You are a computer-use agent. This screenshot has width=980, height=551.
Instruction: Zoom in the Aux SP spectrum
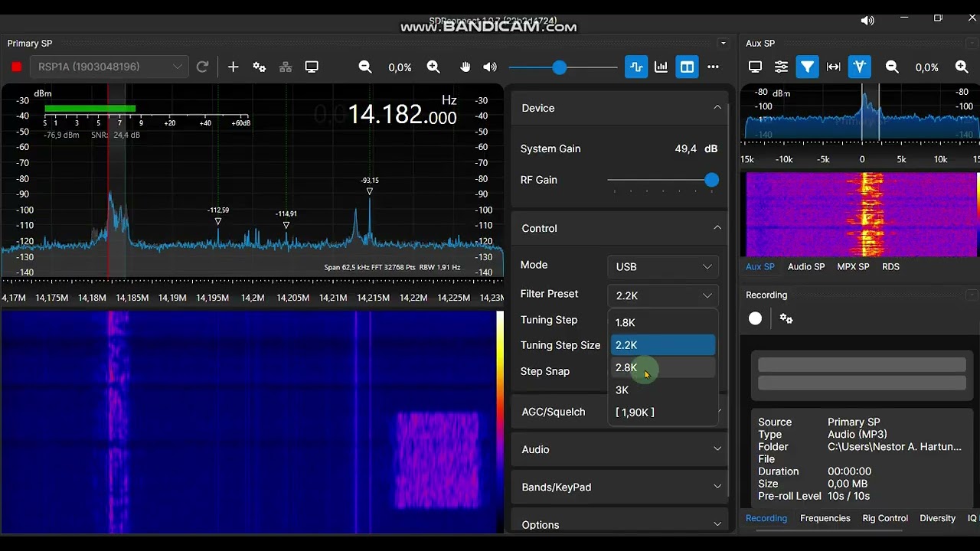click(x=962, y=67)
